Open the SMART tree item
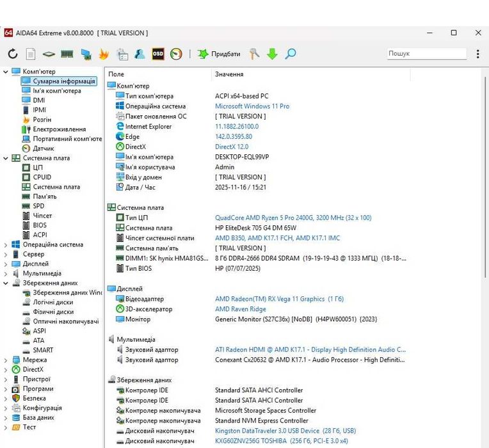 point(38,350)
